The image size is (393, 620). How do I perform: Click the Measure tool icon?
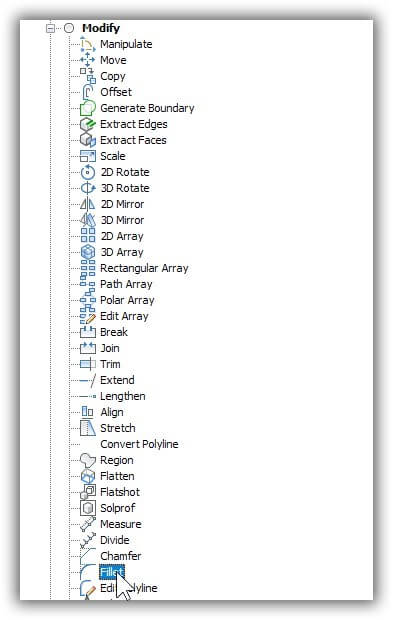[x=88, y=524]
